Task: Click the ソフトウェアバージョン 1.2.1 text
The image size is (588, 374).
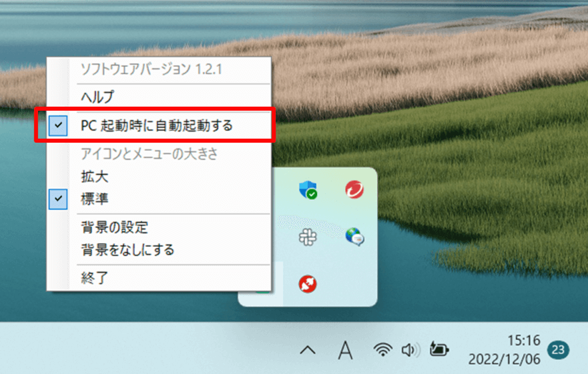Action: coord(152,69)
